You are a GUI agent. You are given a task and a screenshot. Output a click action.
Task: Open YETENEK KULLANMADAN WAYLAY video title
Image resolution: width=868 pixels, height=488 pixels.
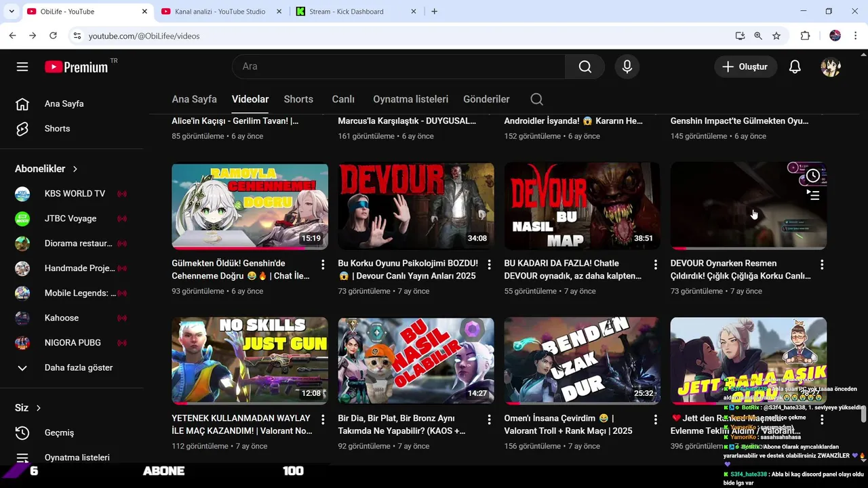[242, 424]
